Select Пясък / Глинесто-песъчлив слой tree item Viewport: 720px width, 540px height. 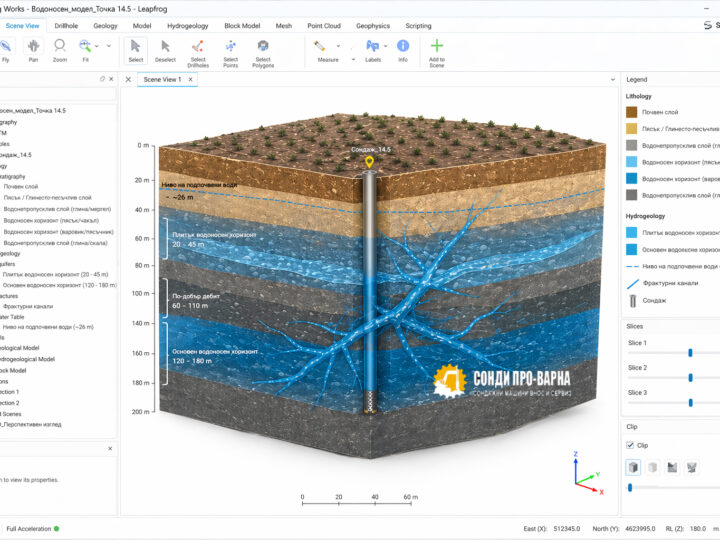[48, 197]
